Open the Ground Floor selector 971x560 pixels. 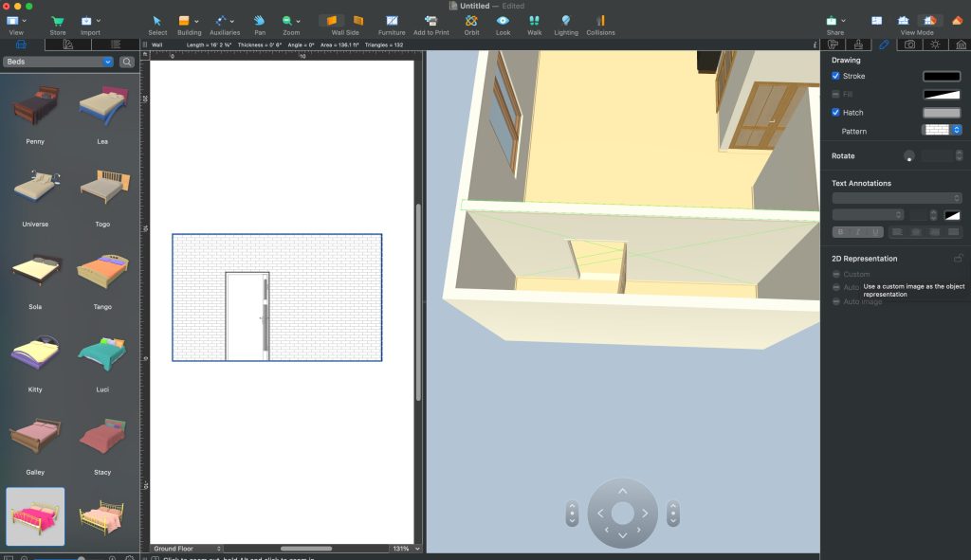coord(187,548)
